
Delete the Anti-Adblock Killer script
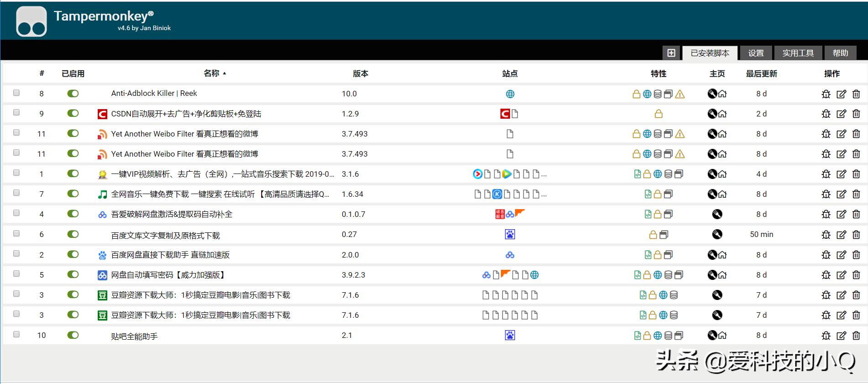pos(856,94)
